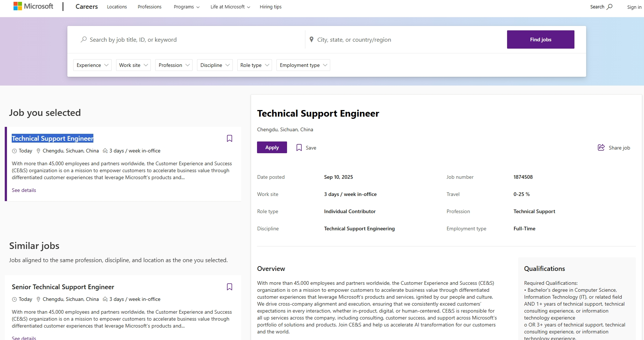Click the Share job icon
This screenshot has width=644, height=340.
click(x=601, y=148)
